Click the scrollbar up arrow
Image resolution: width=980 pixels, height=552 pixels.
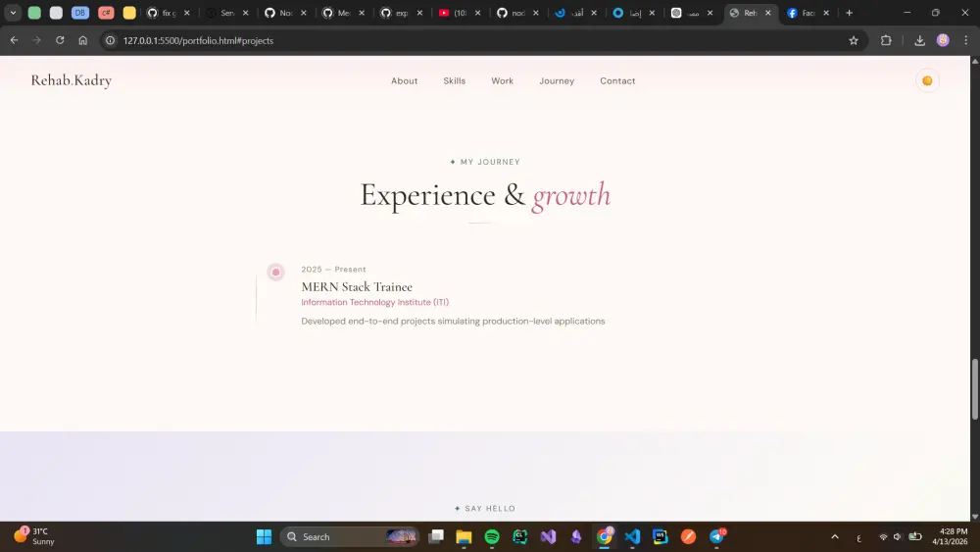pyautogui.click(x=974, y=61)
